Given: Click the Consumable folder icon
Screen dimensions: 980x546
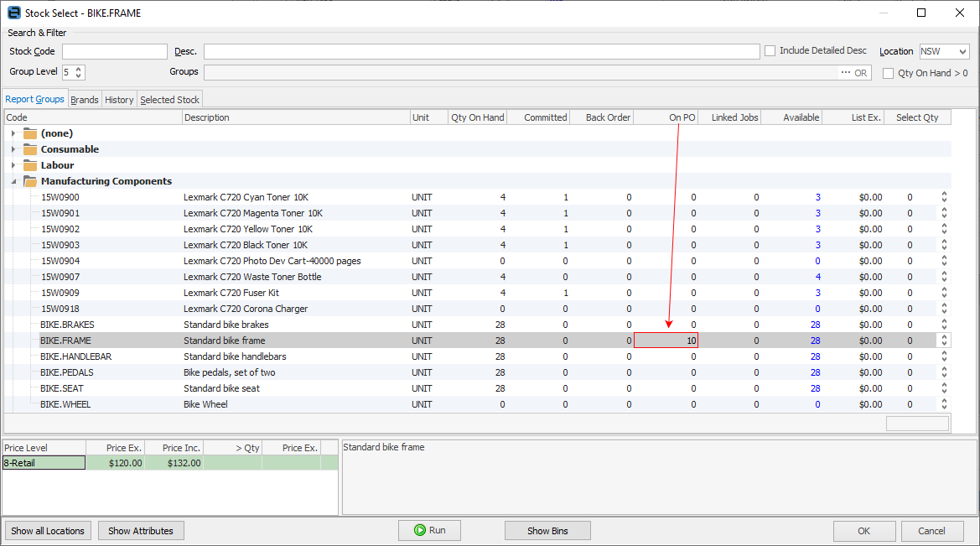Looking at the screenshot, I should (30, 149).
